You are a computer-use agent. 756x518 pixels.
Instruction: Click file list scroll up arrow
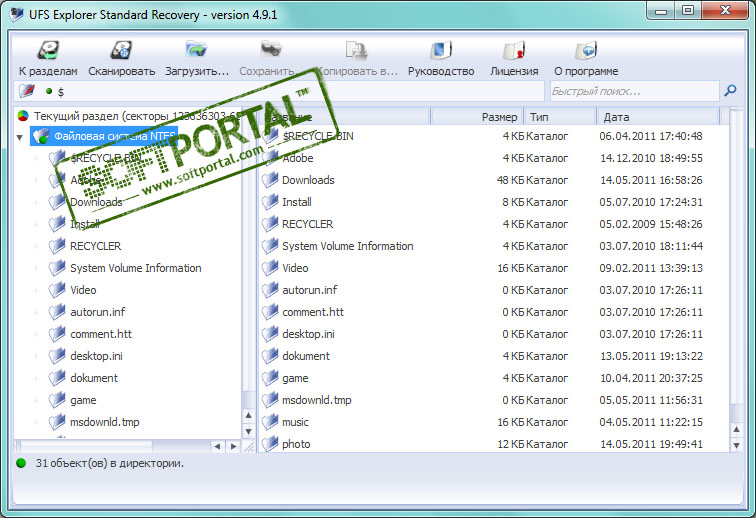736,429
